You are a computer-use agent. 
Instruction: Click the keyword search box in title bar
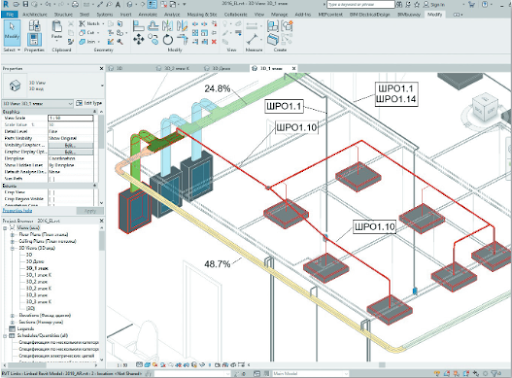click(x=360, y=5)
